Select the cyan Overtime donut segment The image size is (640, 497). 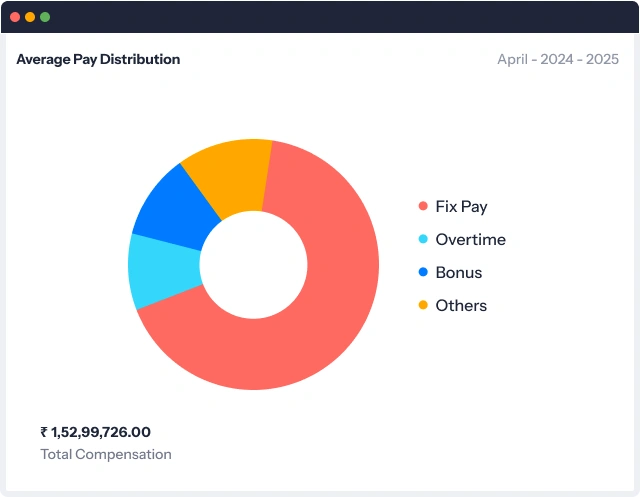(x=164, y=271)
